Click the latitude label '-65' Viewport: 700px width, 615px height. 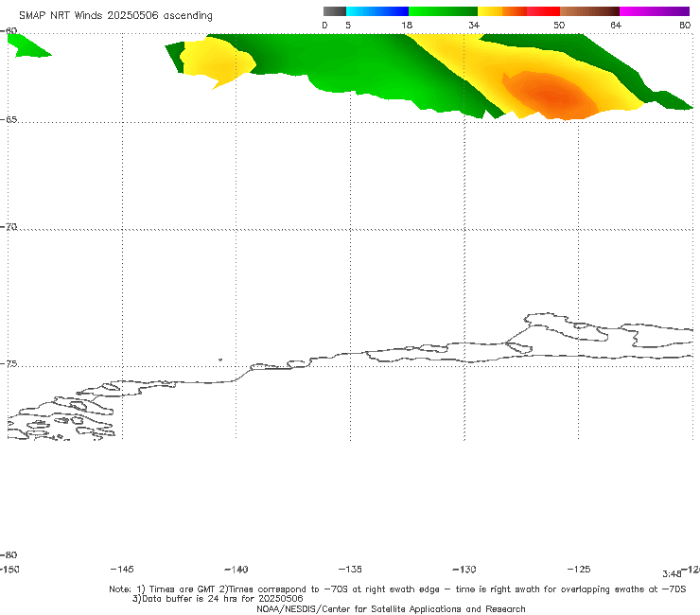(x=9, y=119)
